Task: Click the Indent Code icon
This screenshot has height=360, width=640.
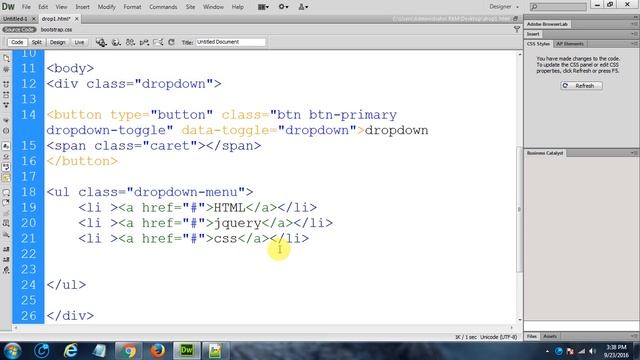Action: click(6, 249)
